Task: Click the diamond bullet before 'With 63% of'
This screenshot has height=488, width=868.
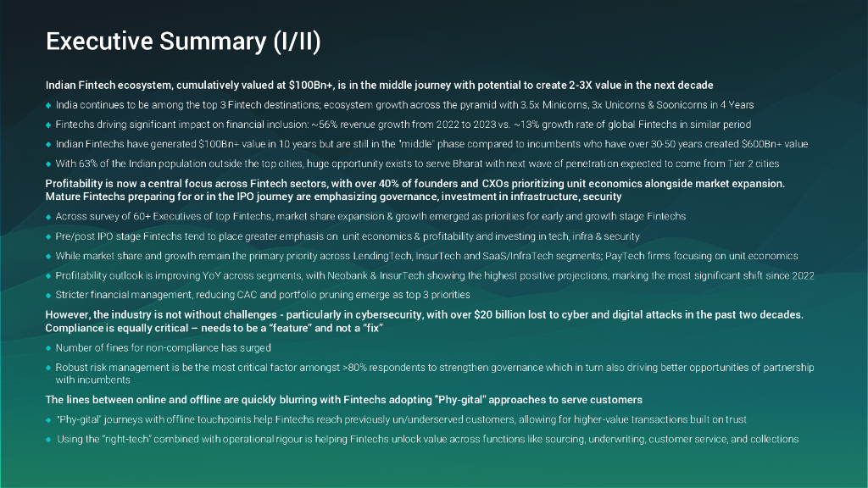Action: 48,164
